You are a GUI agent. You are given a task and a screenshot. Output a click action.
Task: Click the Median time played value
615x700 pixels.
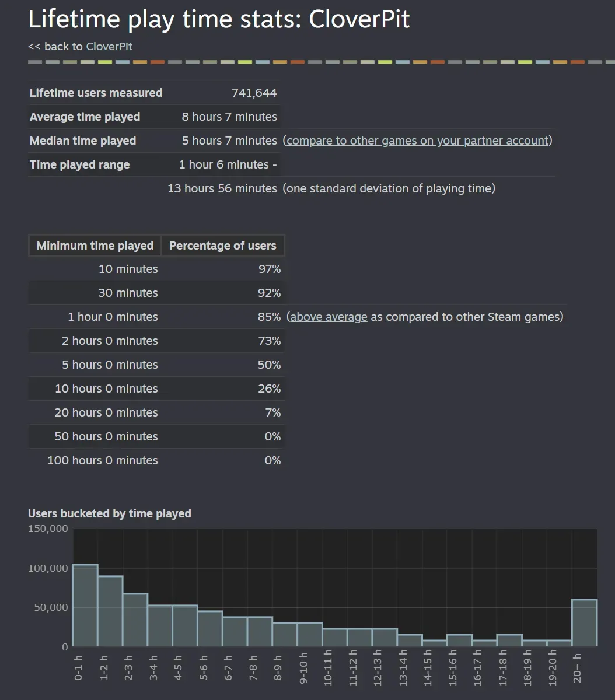(229, 141)
